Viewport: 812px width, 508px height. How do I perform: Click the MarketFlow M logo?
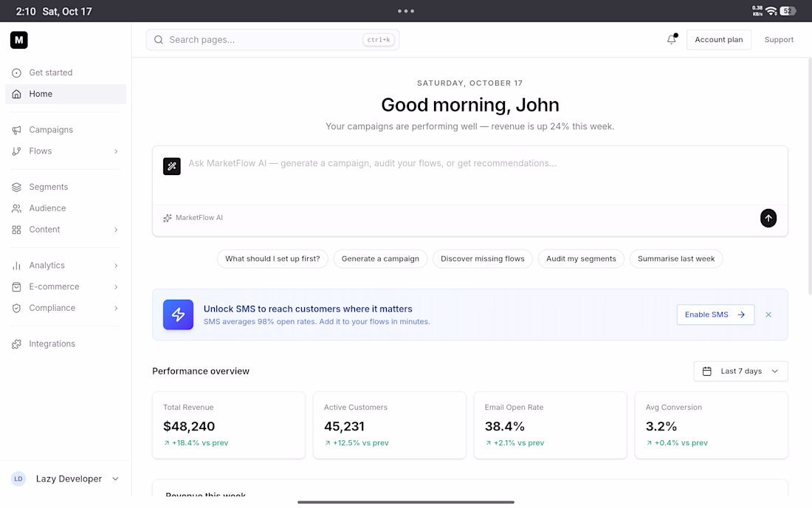tap(18, 40)
